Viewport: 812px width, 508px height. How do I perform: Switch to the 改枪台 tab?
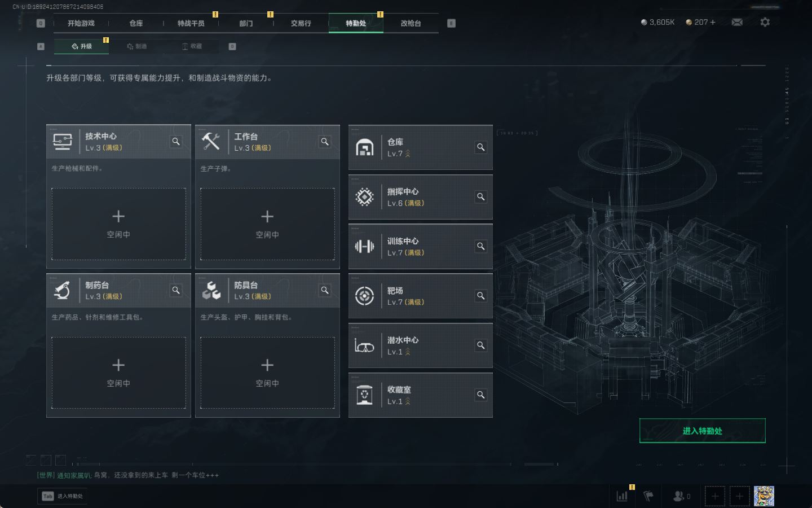click(411, 23)
